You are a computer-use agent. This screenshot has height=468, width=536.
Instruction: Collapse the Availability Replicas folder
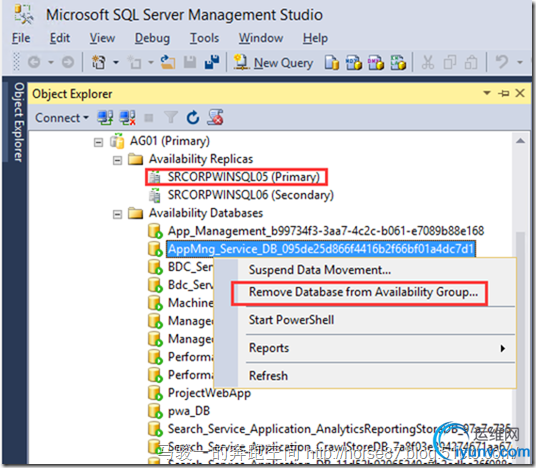[x=117, y=160]
